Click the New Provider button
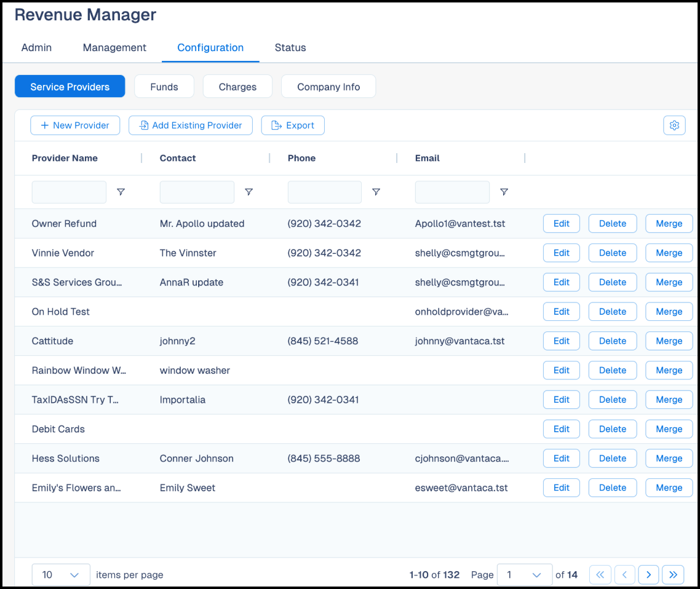 click(x=75, y=125)
